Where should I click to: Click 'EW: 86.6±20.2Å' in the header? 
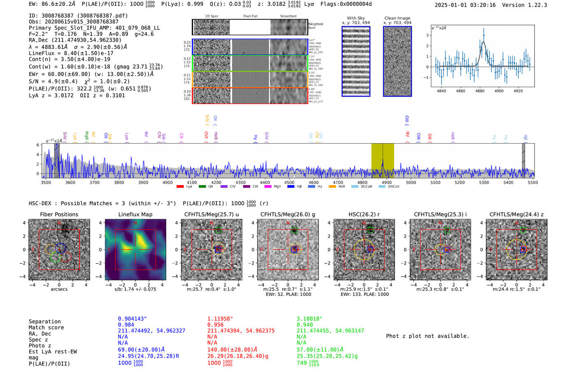(52, 4)
